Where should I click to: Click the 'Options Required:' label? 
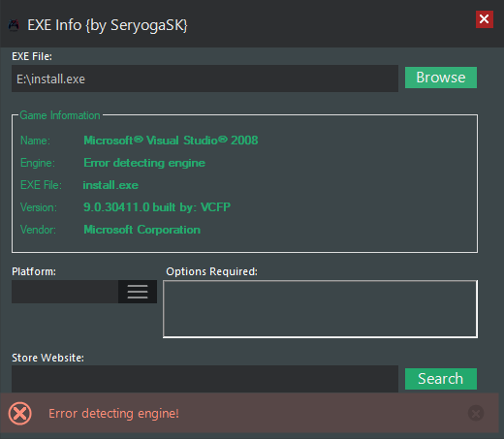(212, 271)
